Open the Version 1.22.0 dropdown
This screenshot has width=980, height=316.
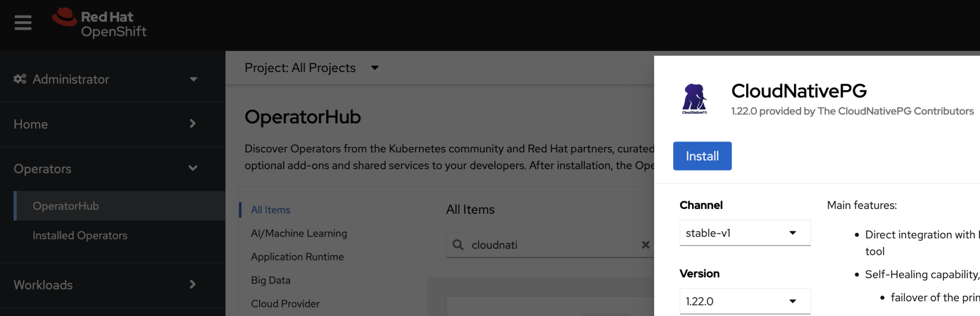point(745,301)
